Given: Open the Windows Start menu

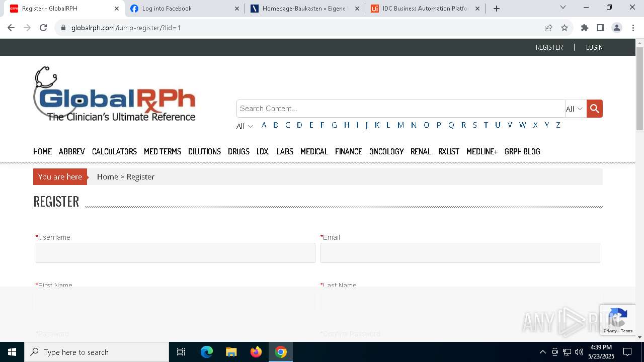Looking at the screenshot, I should [12, 352].
